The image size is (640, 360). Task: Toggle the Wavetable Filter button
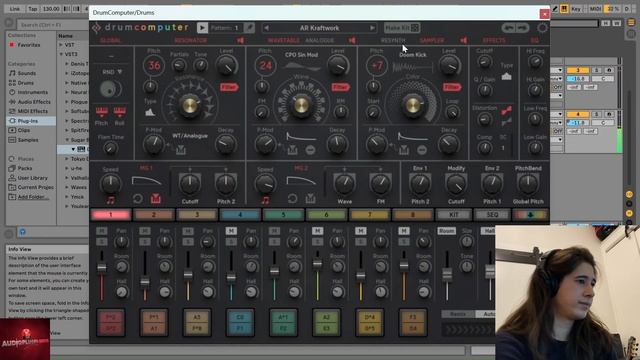click(340, 87)
